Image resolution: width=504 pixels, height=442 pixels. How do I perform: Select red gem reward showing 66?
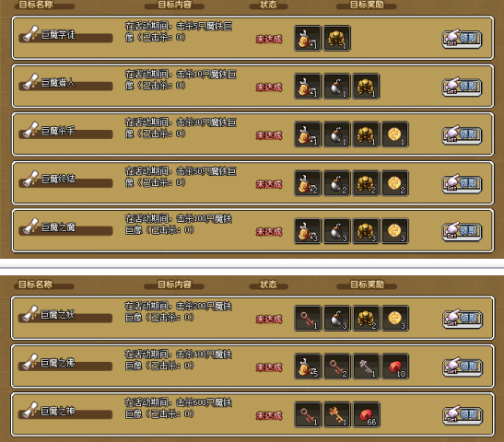tap(366, 414)
